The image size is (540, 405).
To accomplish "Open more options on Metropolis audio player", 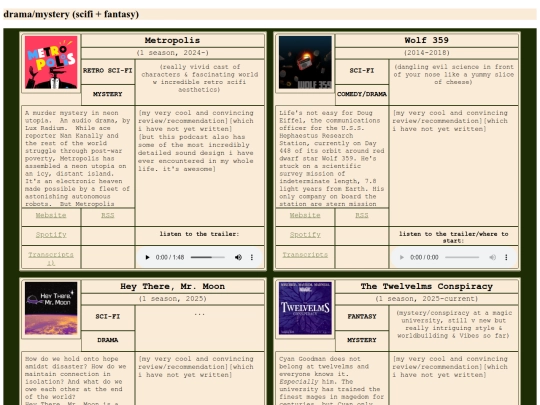I will click(252, 257).
